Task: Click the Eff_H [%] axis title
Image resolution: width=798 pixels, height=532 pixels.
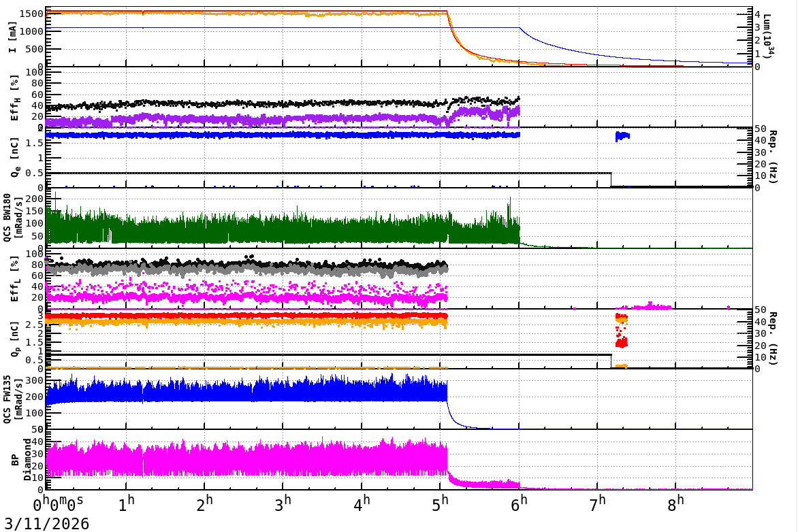Action: tap(14, 98)
